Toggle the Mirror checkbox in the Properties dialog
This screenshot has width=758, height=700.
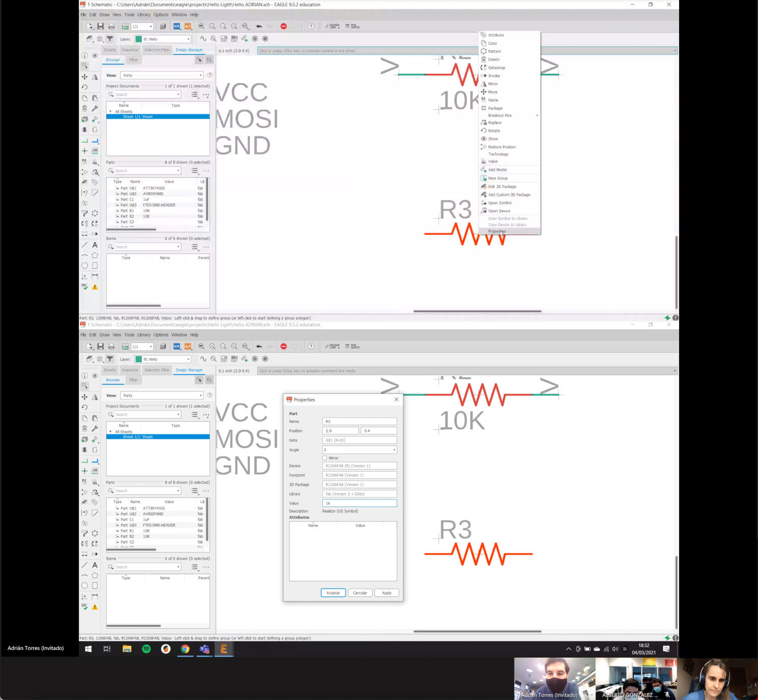325,458
